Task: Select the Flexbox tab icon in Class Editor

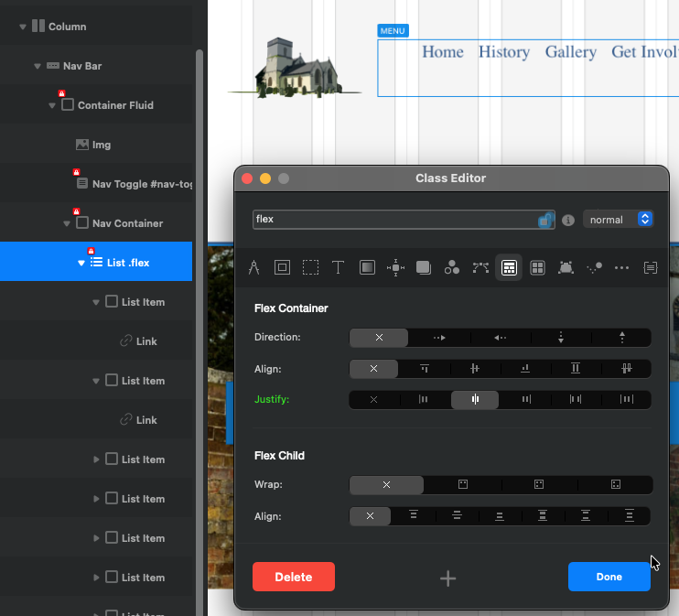Action: (x=509, y=267)
